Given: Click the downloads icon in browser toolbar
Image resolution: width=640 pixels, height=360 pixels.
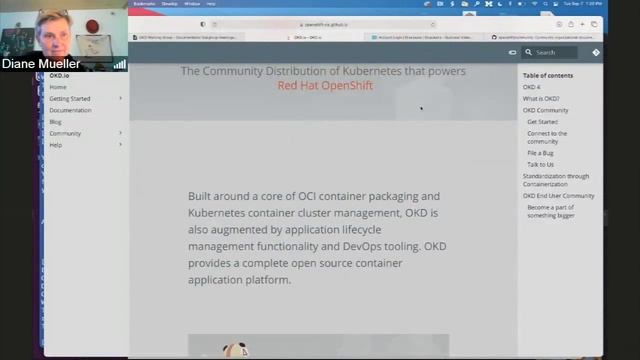Looking at the screenshot, I should (559, 24).
